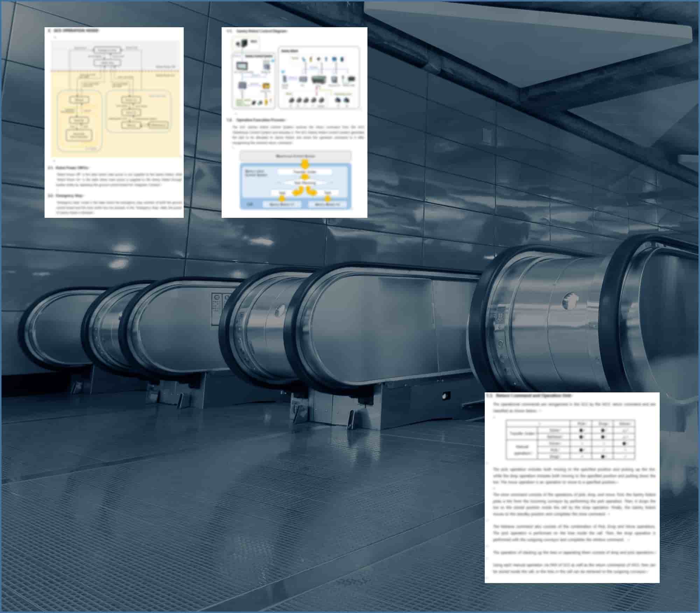The width and height of the screenshot is (700, 613).
Task: Click the Task Planning diamond in flowchart
Action: tap(304, 183)
